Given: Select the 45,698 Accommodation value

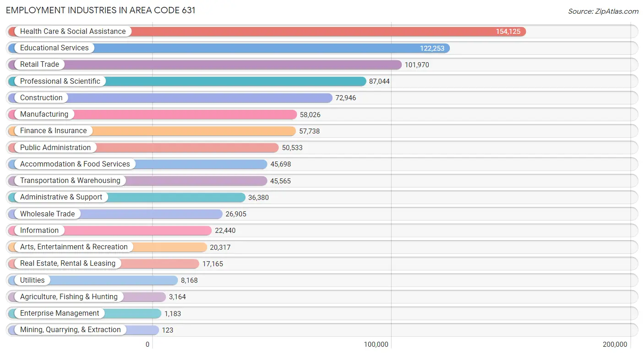Looking at the screenshot, I should (281, 164).
